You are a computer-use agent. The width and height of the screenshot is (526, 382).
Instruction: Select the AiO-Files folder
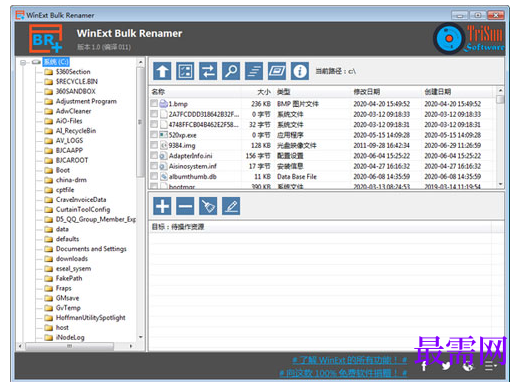tap(69, 121)
